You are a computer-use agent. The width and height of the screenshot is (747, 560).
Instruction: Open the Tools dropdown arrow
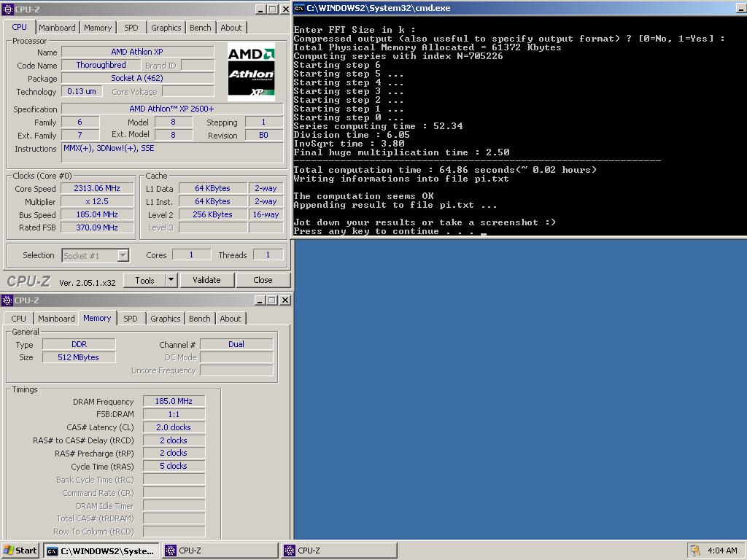(x=171, y=280)
